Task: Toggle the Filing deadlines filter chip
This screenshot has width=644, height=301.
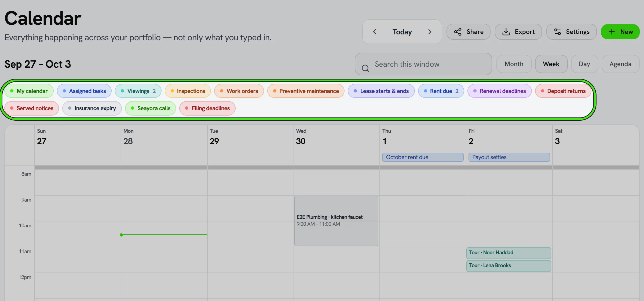Action: [x=207, y=108]
